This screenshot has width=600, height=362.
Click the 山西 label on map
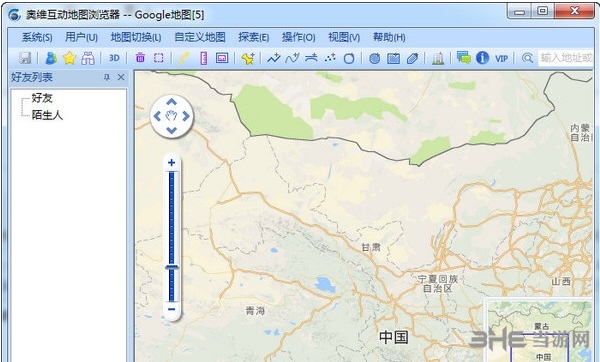[561, 281]
